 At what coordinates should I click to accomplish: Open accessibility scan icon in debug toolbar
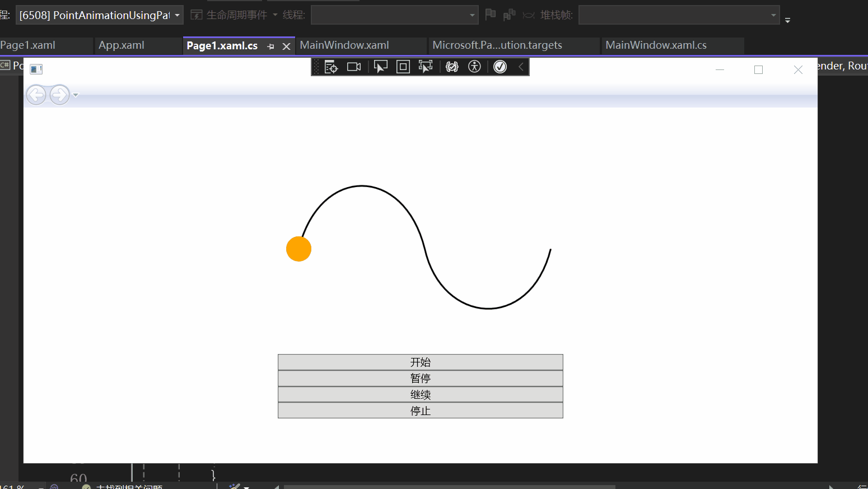[474, 67]
